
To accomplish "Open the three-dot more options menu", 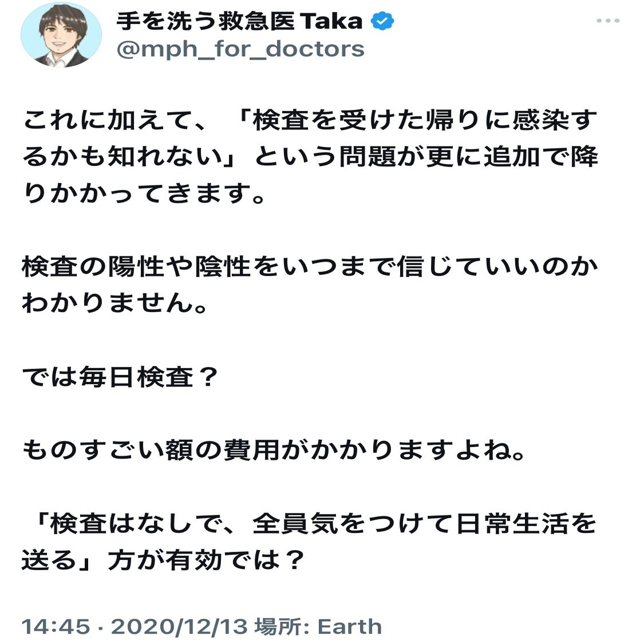I will (x=608, y=21).
